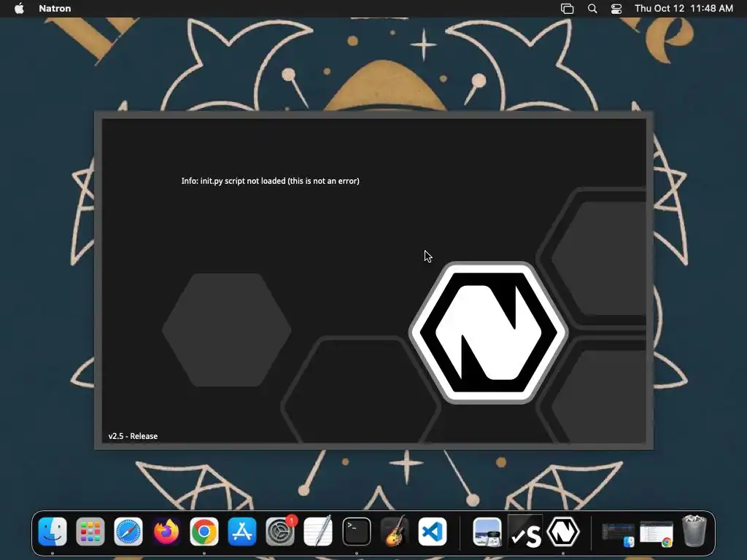
Task: Open Preview from the Dock
Action: pos(487,532)
